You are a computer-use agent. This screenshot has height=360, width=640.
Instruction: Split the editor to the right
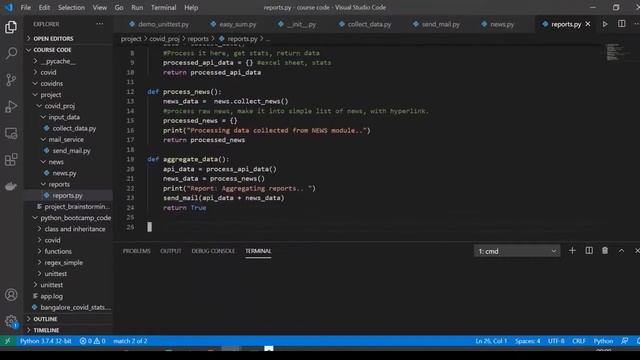(x=621, y=24)
